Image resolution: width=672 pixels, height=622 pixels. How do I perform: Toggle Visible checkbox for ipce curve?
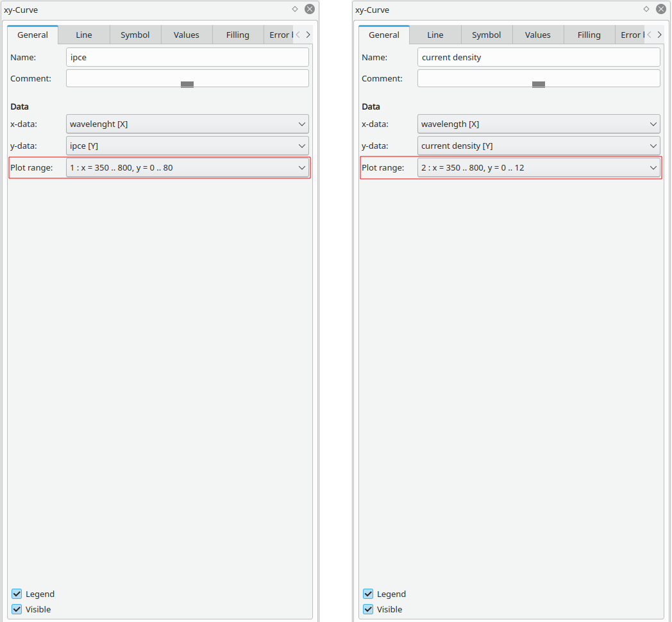point(17,609)
